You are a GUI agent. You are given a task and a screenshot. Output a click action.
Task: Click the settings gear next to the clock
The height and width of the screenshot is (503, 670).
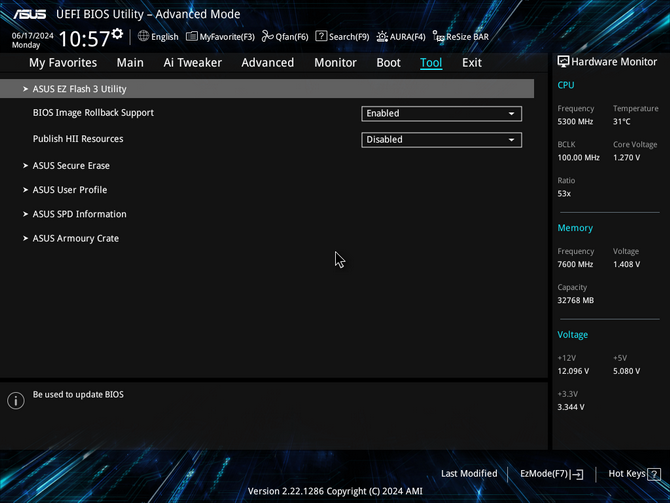[x=117, y=33]
